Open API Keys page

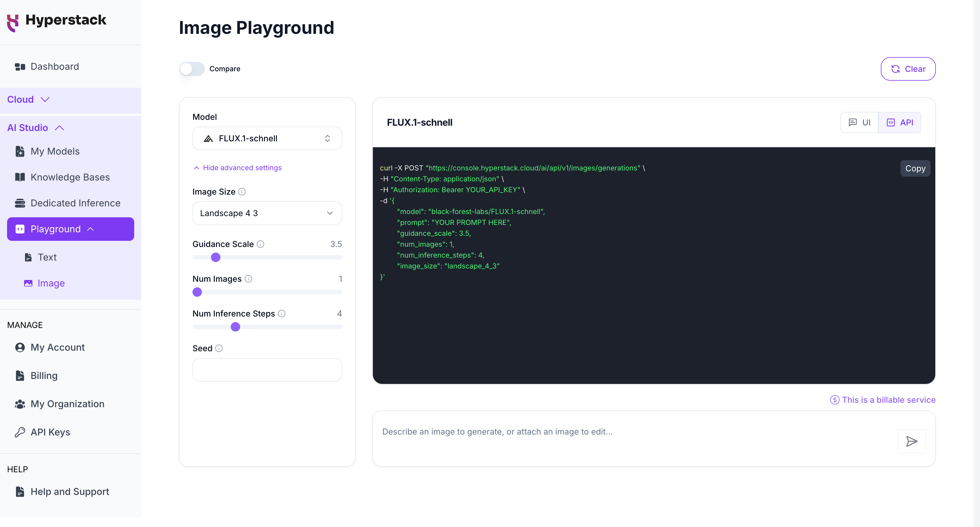(70, 432)
